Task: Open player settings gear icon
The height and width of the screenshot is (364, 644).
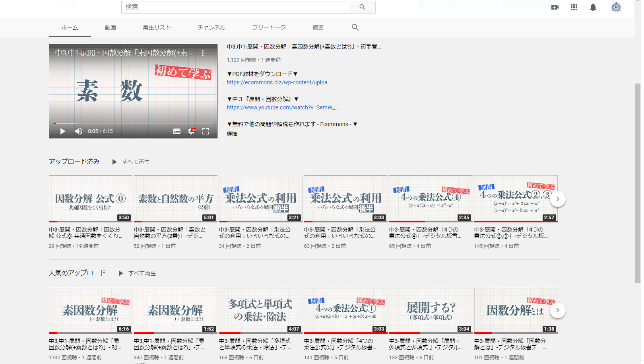Action: pyautogui.click(x=192, y=131)
